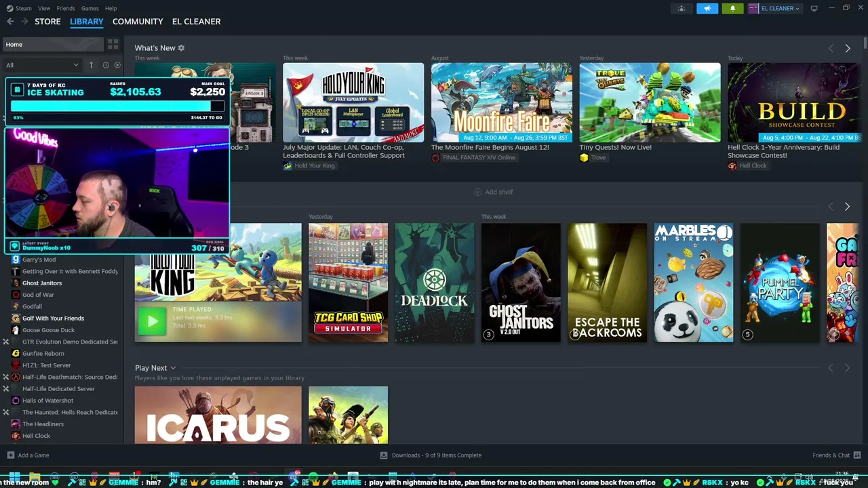Open the Moonfire Faire news thumbnail

[x=501, y=102]
